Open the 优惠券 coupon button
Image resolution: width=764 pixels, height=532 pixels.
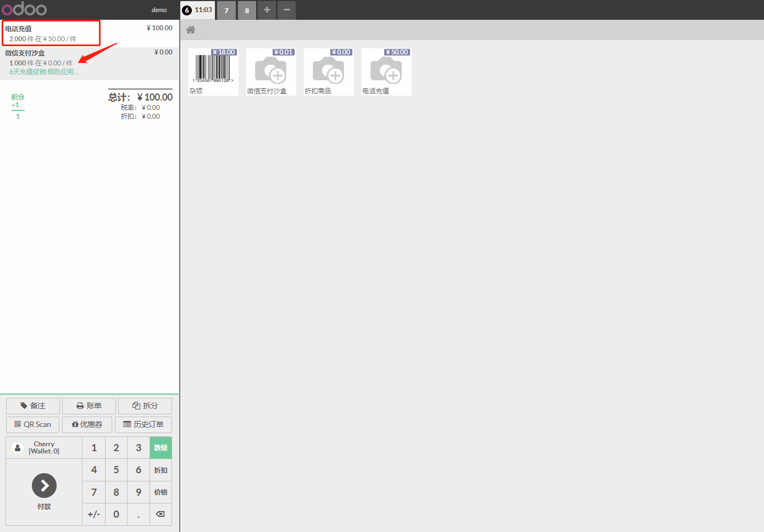[x=87, y=424]
